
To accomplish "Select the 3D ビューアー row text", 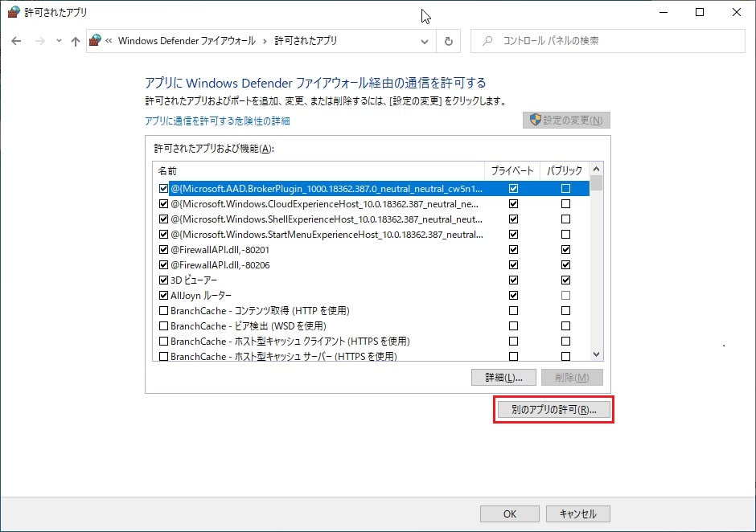I will click(x=194, y=280).
